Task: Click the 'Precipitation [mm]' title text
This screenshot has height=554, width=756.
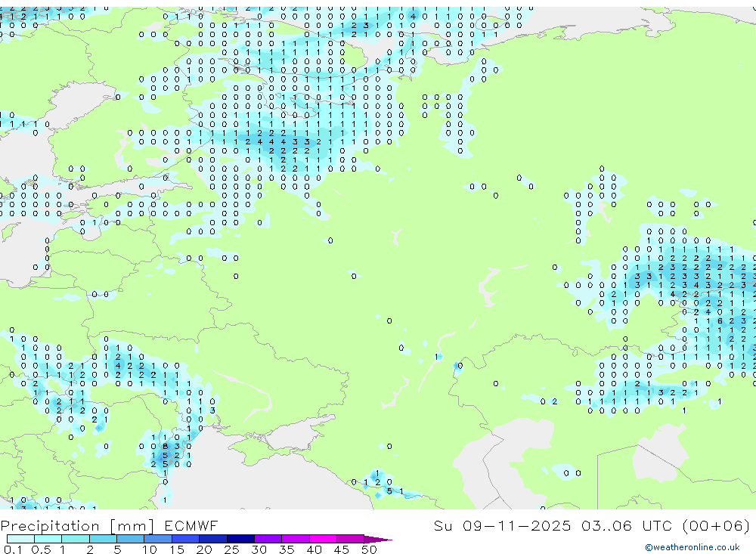Action: pyautogui.click(x=78, y=526)
